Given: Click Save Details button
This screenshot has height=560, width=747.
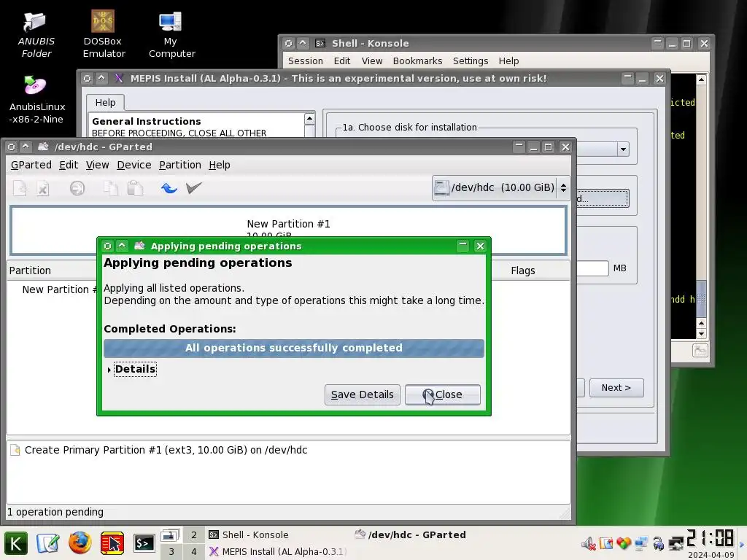Looking at the screenshot, I should click(362, 394).
